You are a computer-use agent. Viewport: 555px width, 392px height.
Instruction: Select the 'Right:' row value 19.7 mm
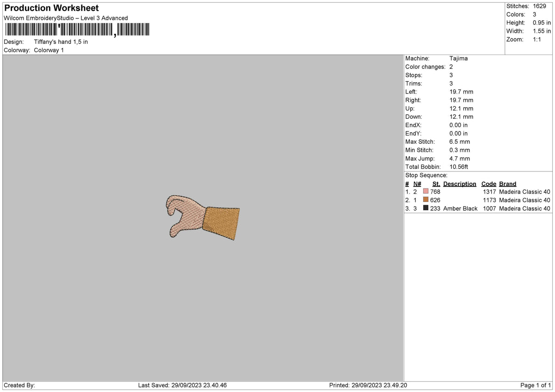pos(461,100)
